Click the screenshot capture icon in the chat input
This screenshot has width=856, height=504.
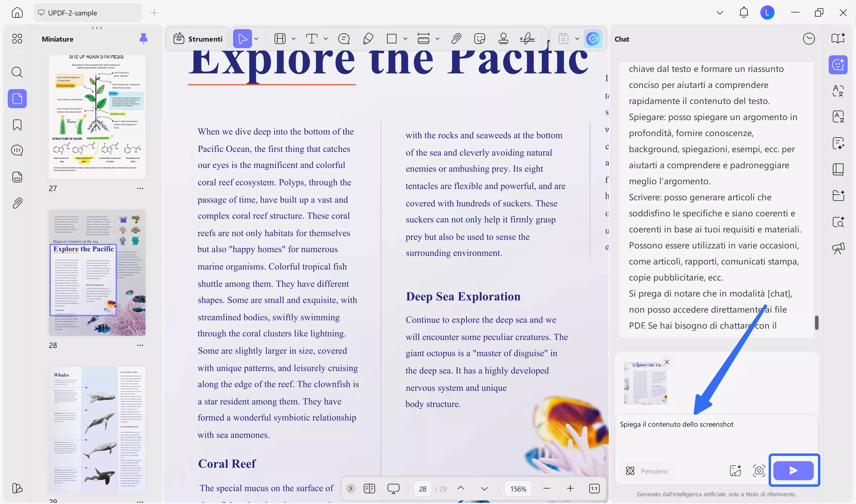[x=759, y=470]
